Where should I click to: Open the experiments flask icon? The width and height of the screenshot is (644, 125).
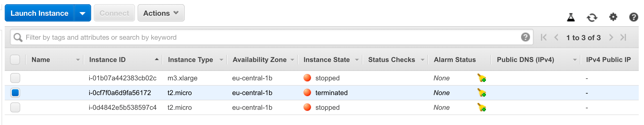[x=571, y=17]
